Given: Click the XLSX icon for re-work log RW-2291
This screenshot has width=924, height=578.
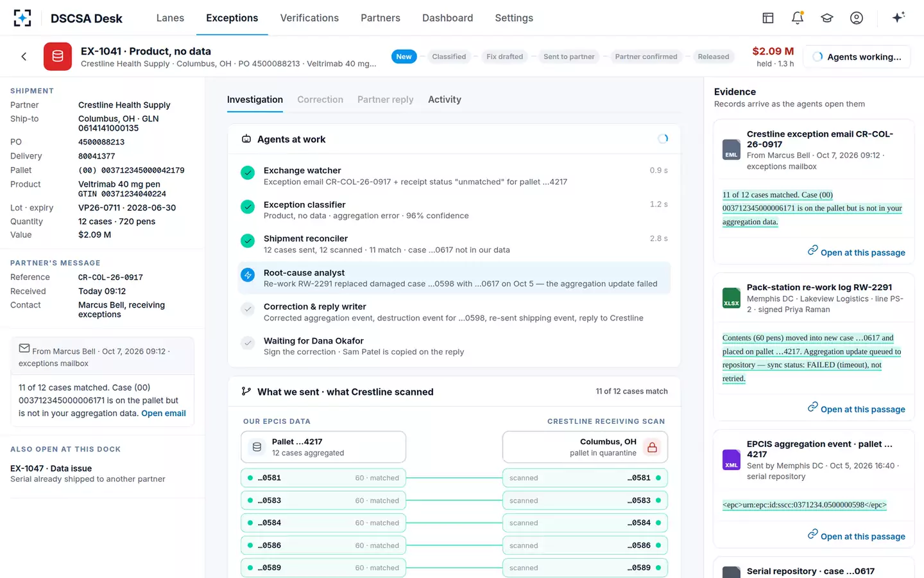Looking at the screenshot, I should 732,298.
